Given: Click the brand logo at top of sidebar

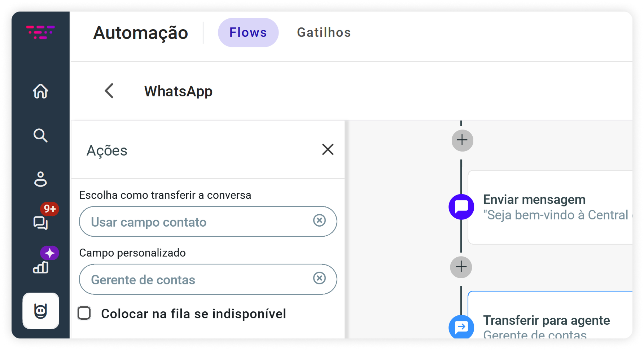Looking at the screenshot, I should pyautogui.click(x=40, y=32).
